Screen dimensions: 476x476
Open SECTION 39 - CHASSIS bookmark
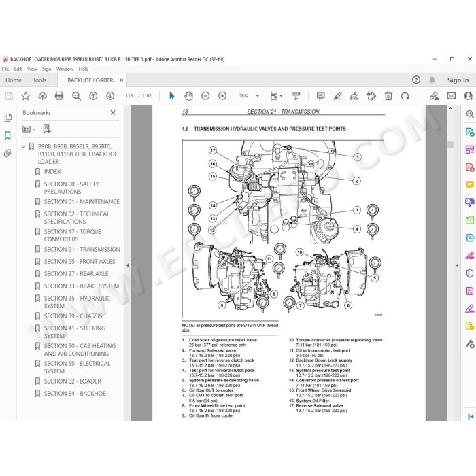[73, 316]
